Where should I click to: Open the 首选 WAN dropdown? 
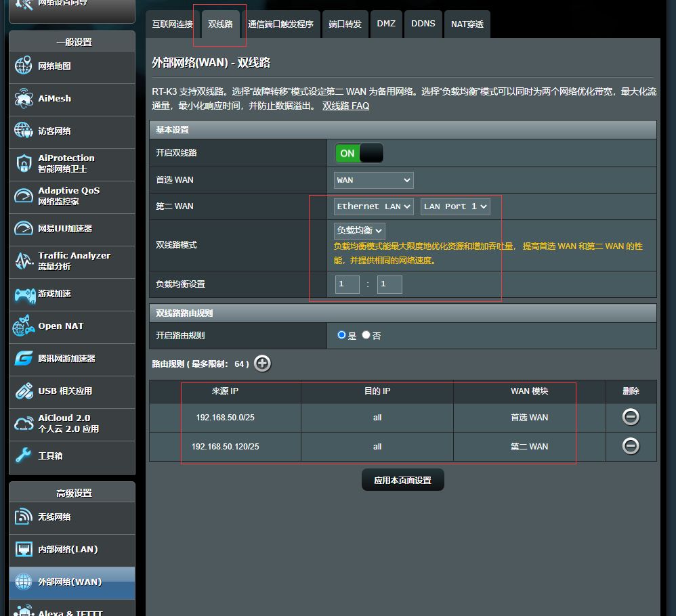[x=373, y=180]
